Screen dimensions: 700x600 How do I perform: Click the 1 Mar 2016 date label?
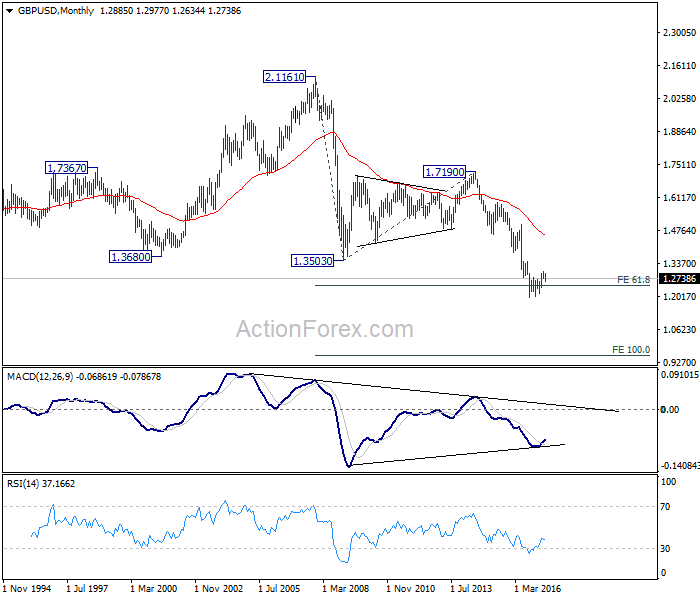coord(538,589)
